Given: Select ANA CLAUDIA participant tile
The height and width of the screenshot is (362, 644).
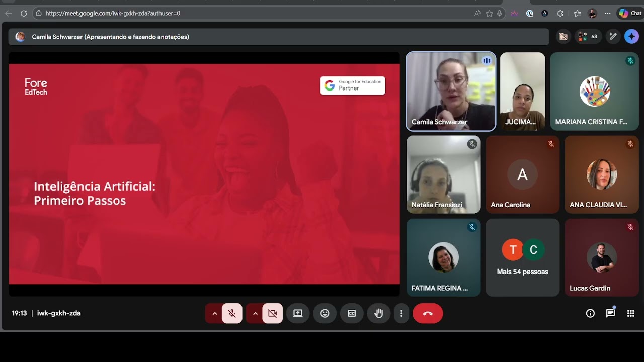Looking at the screenshot, I should coord(601,174).
